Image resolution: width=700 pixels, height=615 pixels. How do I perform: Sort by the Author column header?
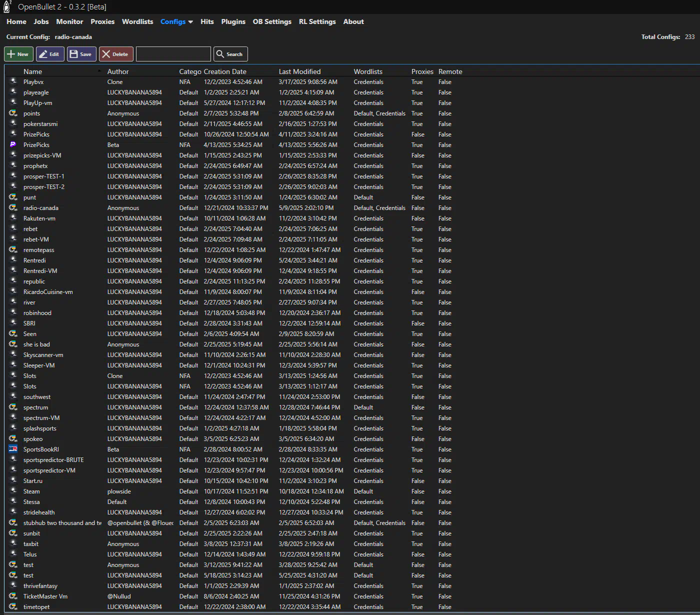(x=118, y=71)
